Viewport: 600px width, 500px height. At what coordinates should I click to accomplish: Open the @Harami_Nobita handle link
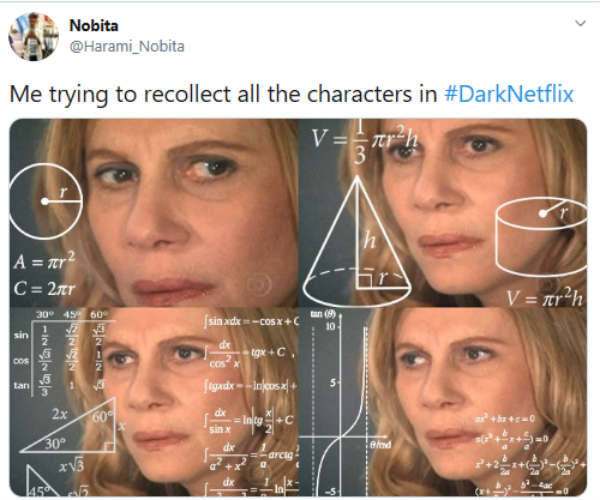point(126,46)
